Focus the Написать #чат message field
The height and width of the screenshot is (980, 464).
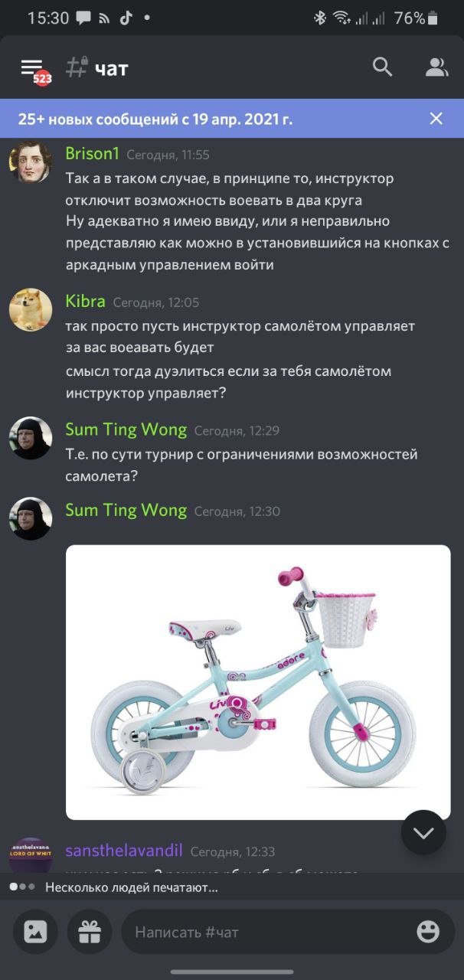click(266, 932)
